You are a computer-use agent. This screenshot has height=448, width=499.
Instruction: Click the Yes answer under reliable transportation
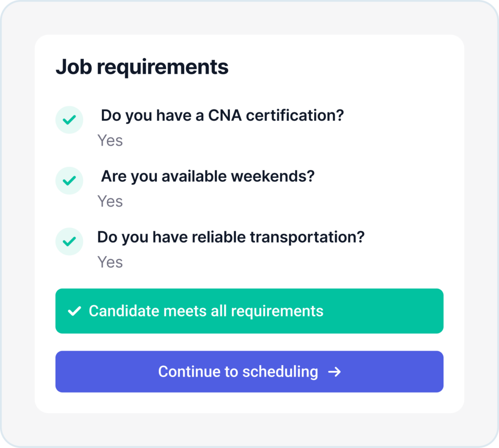coord(110,262)
